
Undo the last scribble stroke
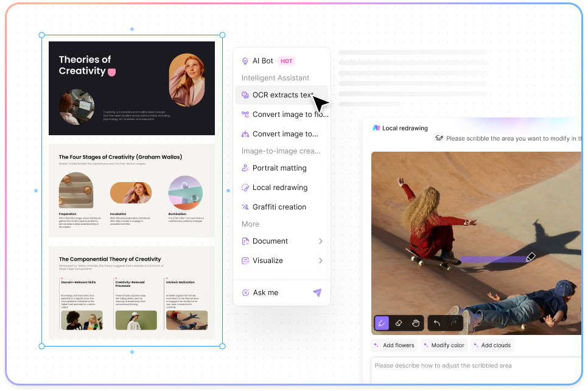[437, 323]
